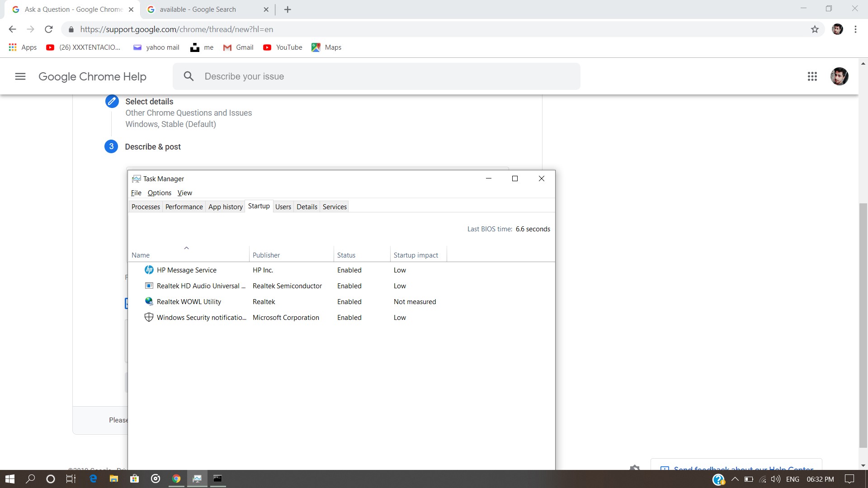Open Windows taskbar search
Image resolution: width=868 pixels, height=488 pixels.
(x=30, y=479)
